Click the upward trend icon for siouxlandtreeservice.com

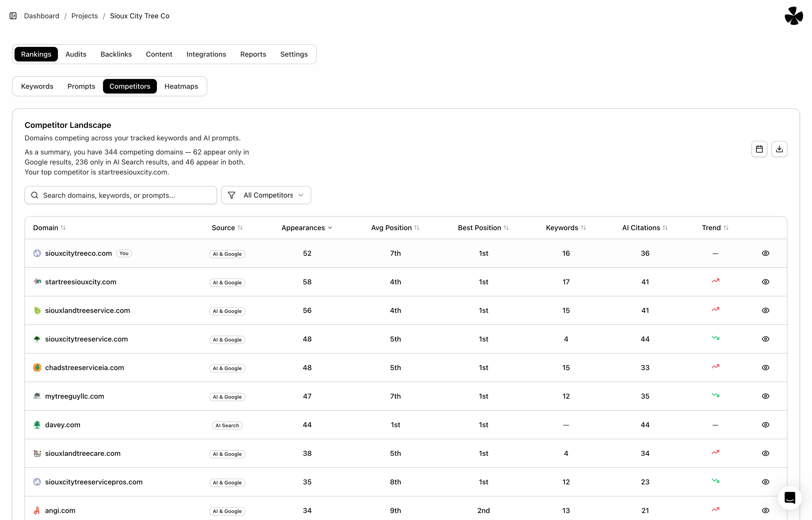(715, 309)
